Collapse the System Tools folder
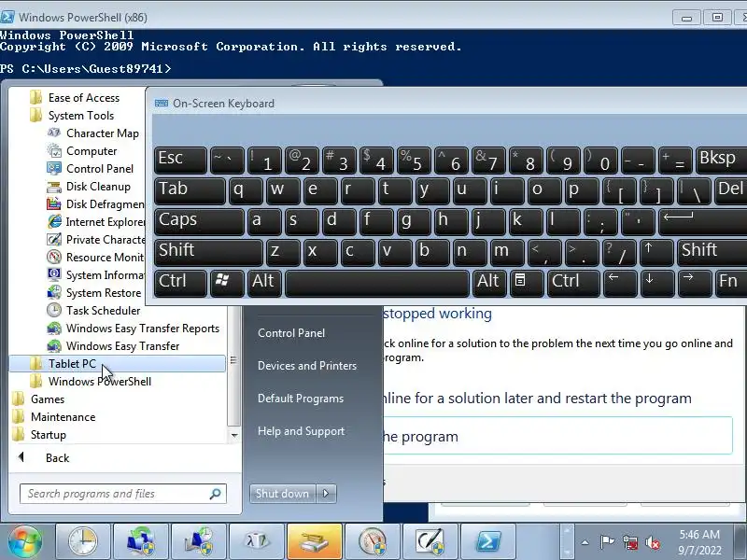Viewport: 747px width, 560px height. tap(72, 116)
